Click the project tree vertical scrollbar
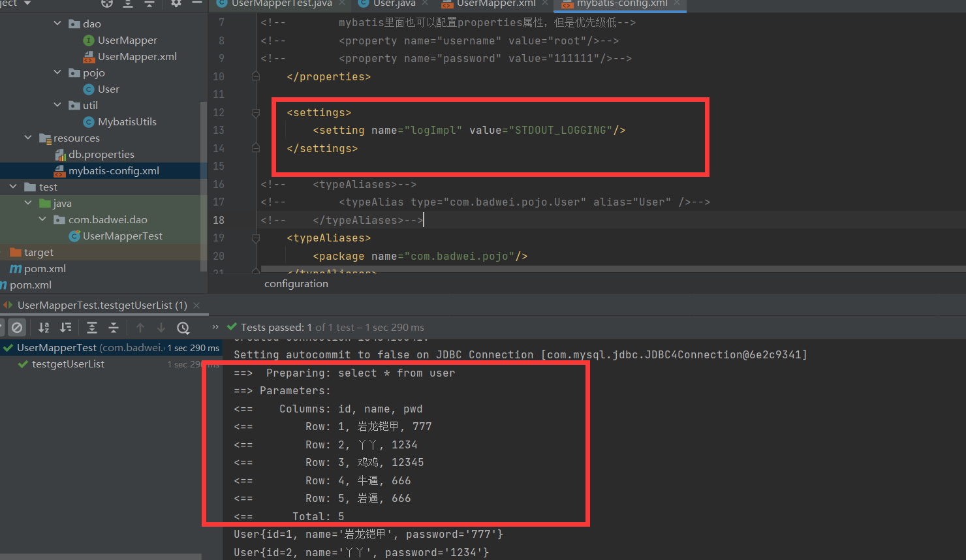The width and height of the screenshot is (966, 560). coord(203,186)
